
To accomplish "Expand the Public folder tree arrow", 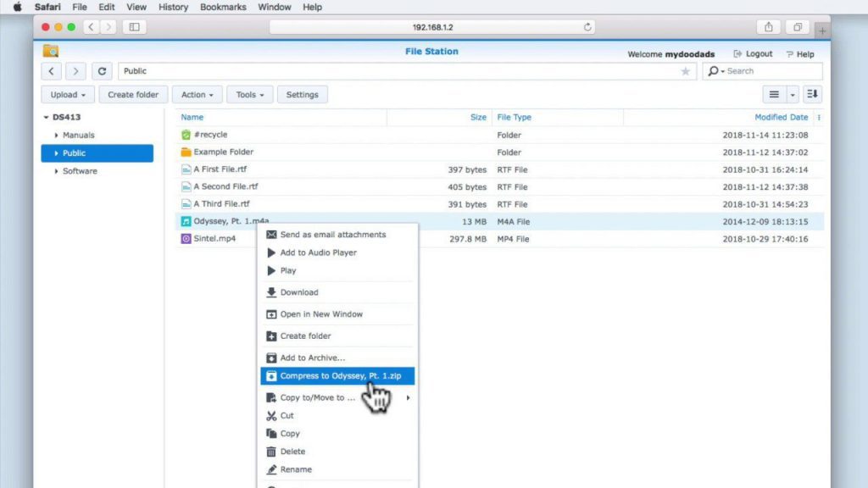I will (x=57, y=153).
